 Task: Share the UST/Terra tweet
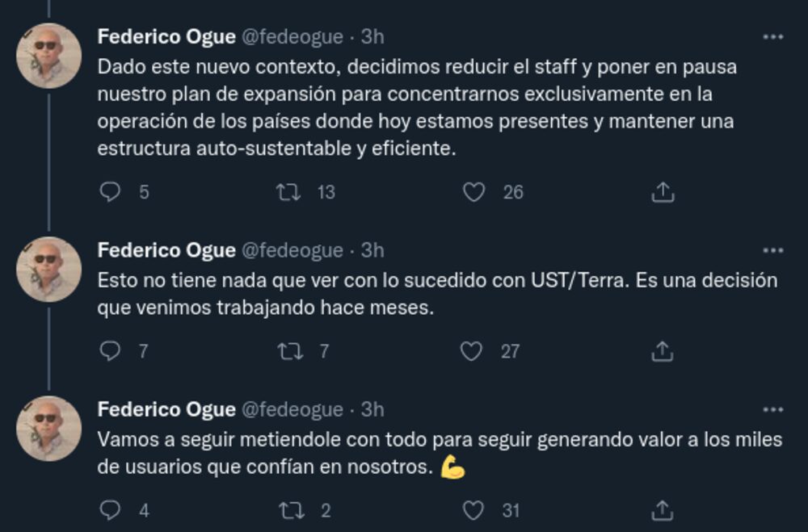(662, 351)
